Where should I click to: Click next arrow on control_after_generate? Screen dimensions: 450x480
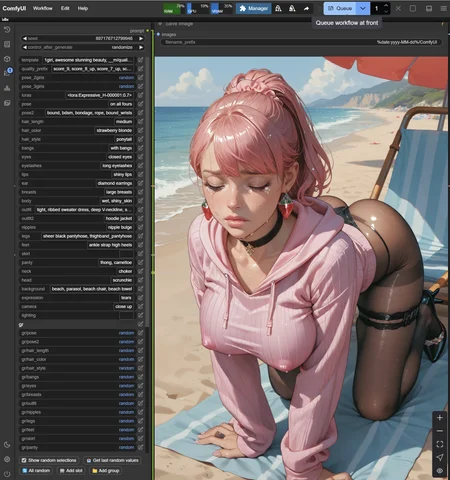(141, 47)
